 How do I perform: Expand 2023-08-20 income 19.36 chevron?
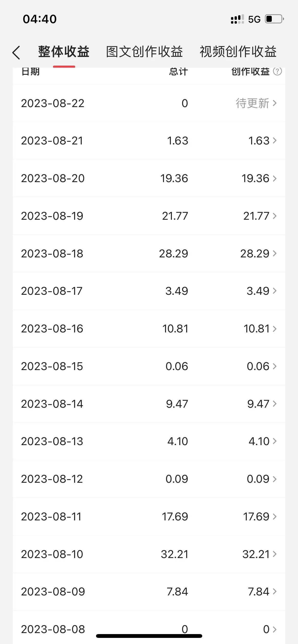pos(275,178)
